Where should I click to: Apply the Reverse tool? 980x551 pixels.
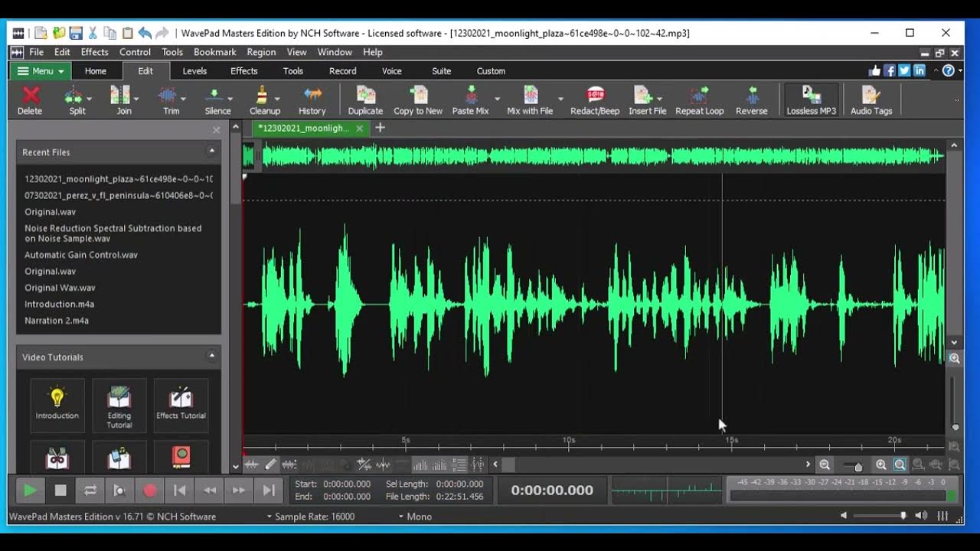[x=751, y=100]
